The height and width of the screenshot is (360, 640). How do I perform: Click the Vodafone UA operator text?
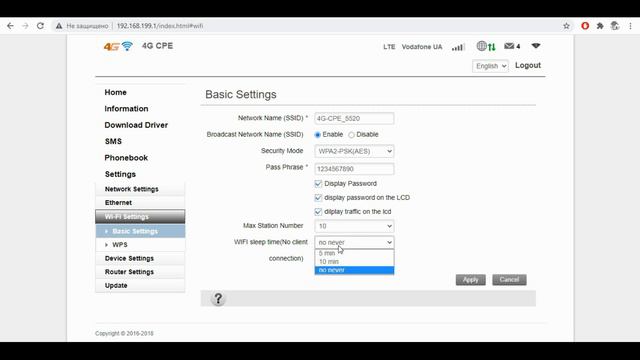coord(422,47)
